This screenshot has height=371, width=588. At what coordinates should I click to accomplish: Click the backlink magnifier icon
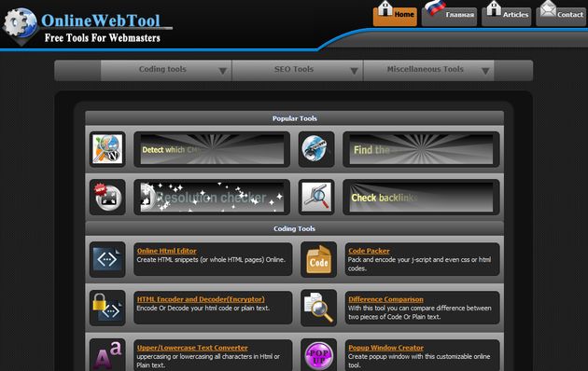tap(316, 197)
